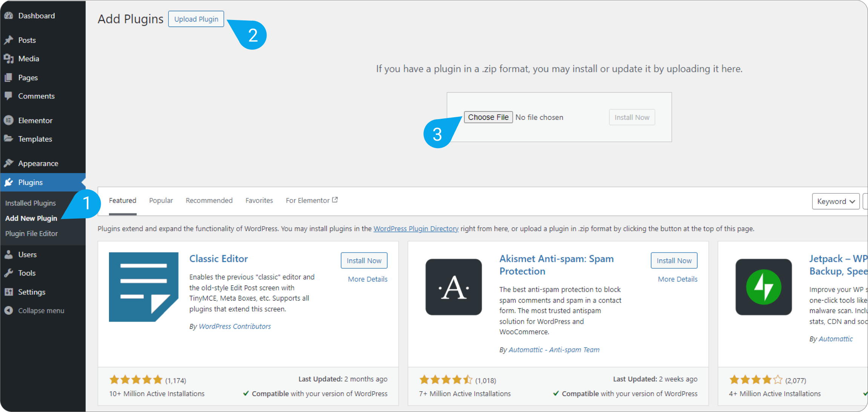This screenshot has width=868, height=412.
Task: View More Details for Akismet Anti-spam
Action: pos(677,279)
